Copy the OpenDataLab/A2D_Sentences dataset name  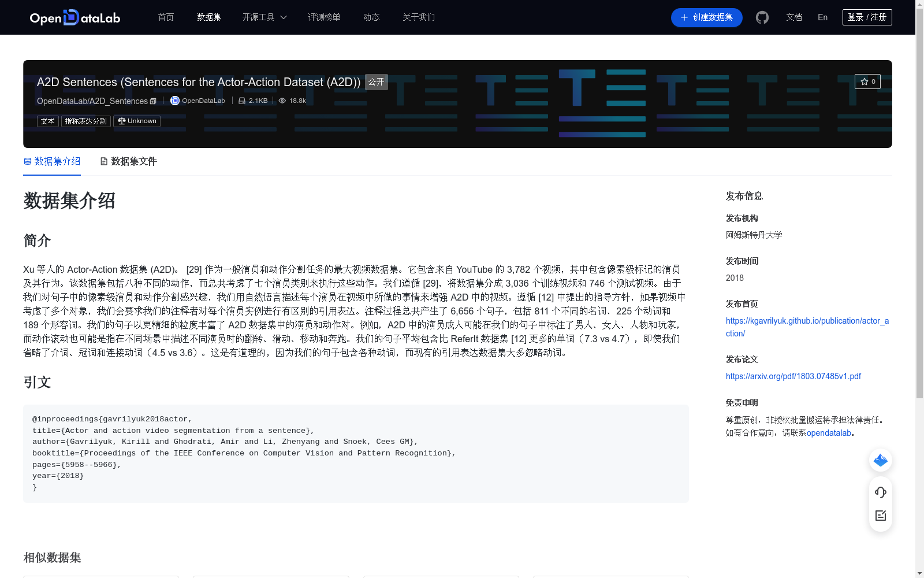click(x=153, y=101)
